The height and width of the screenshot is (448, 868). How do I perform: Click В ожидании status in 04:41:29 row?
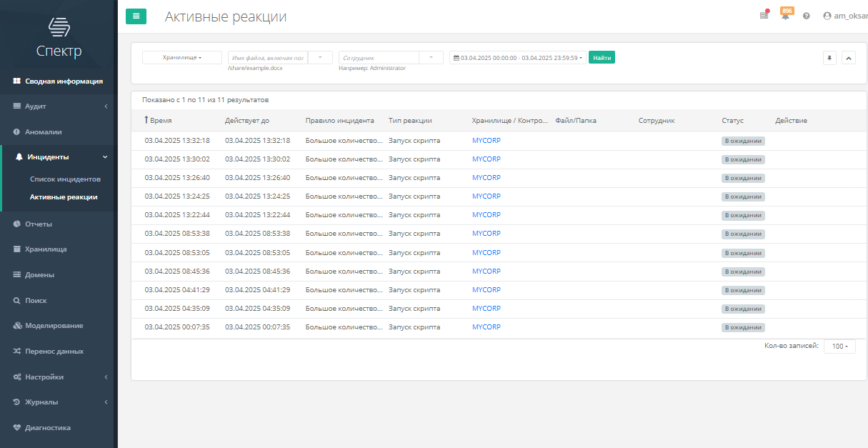(743, 290)
